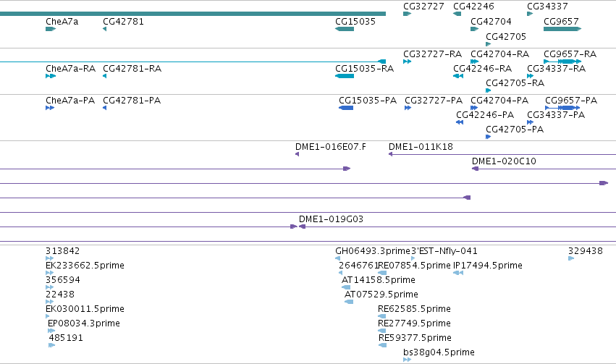The width and height of the screenshot is (616, 364).
Task: Select the bs38g04.5prime EST arrow glyph
Action: (407, 360)
